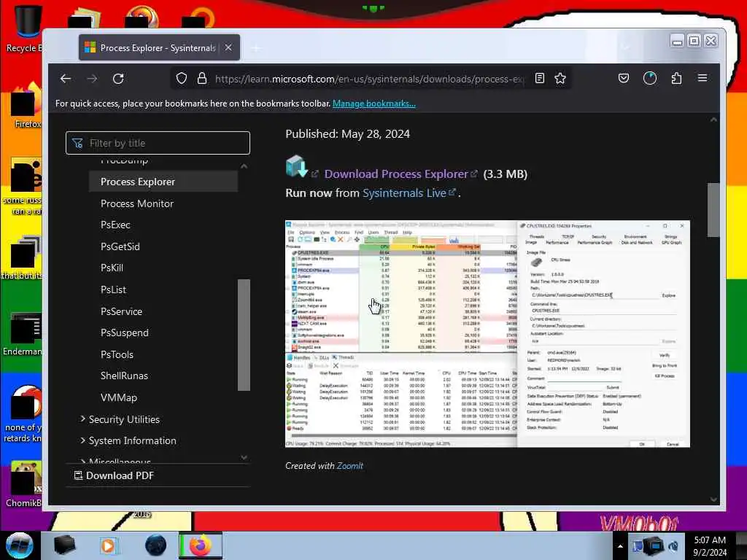Expand the Security Utilities section
747x560 pixels.
(x=120, y=419)
